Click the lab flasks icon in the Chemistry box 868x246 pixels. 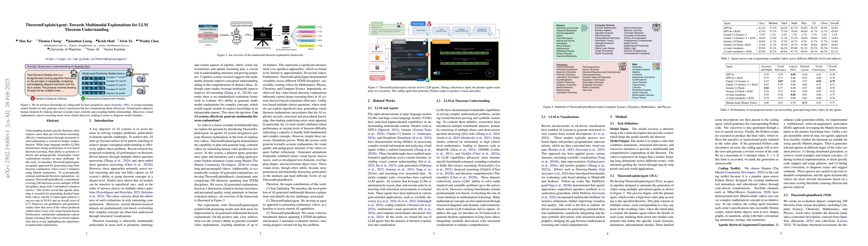pyautogui.click(x=622, y=67)
